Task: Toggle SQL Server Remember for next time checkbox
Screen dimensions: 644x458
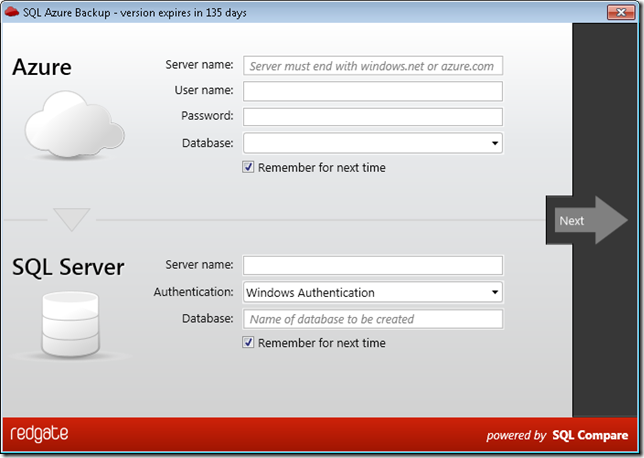Action: click(248, 342)
